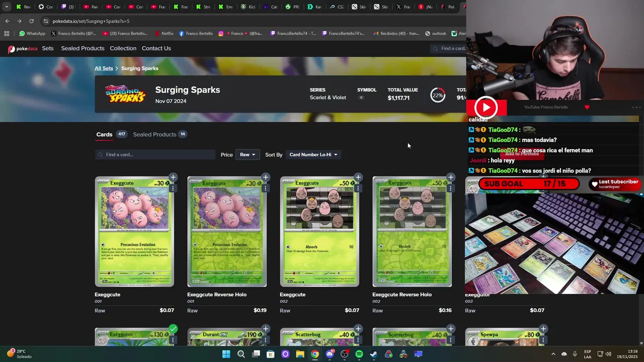The image size is (644, 362).
Task: Open Steam from the taskbar
Action: 374,354
